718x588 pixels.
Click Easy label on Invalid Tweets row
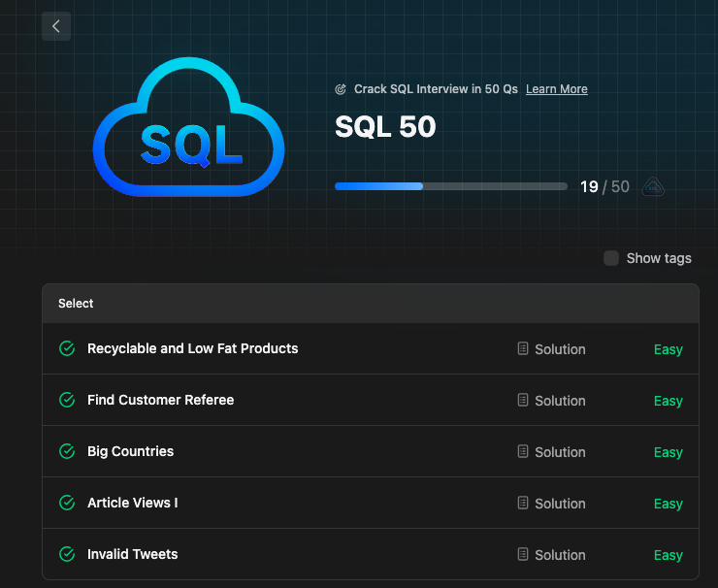click(x=669, y=555)
